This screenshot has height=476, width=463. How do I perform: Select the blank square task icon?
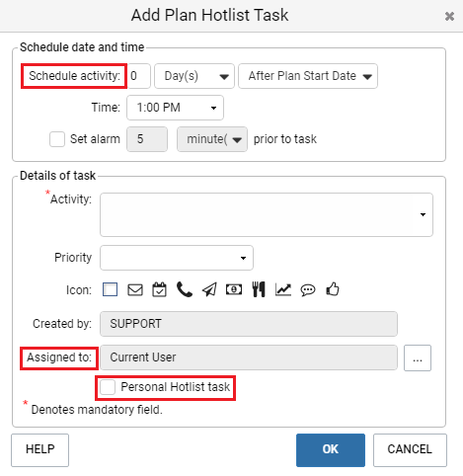(x=110, y=289)
